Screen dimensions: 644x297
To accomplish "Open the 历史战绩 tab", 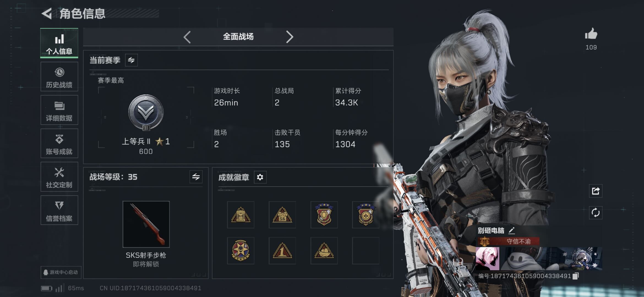I will 59,77.
